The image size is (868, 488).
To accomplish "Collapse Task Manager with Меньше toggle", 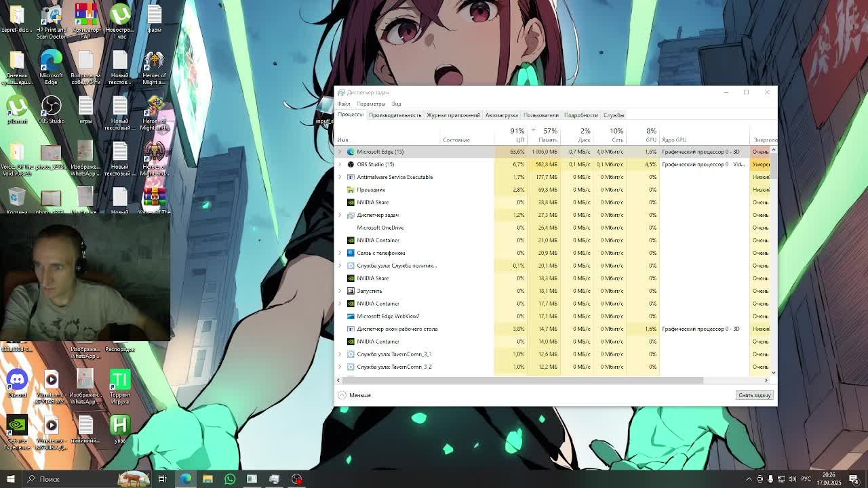I will click(355, 395).
